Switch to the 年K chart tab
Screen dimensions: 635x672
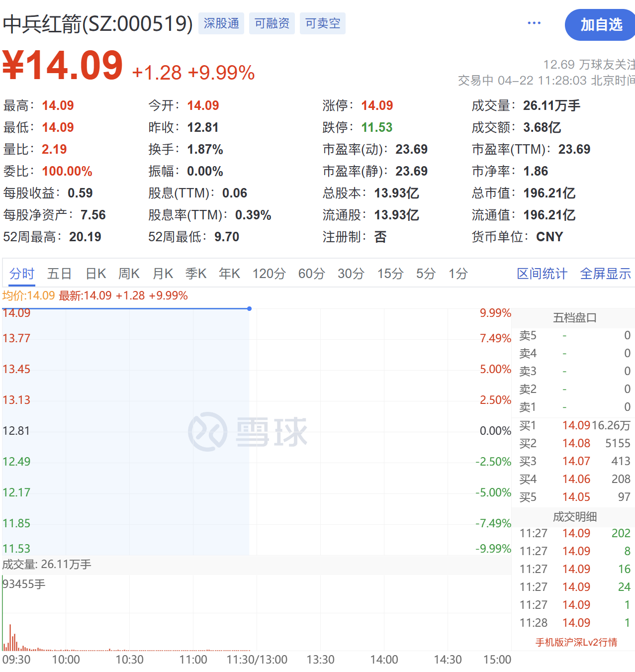pos(229,274)
